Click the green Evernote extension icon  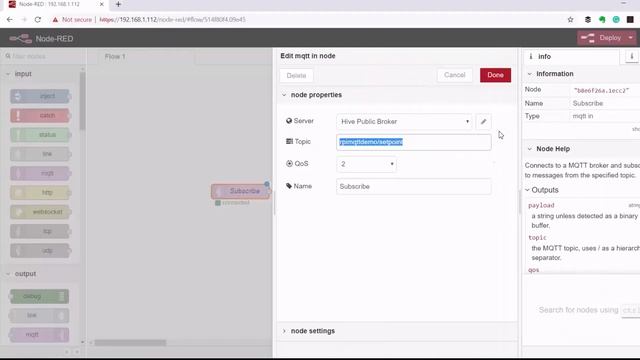tap(602, 19)
